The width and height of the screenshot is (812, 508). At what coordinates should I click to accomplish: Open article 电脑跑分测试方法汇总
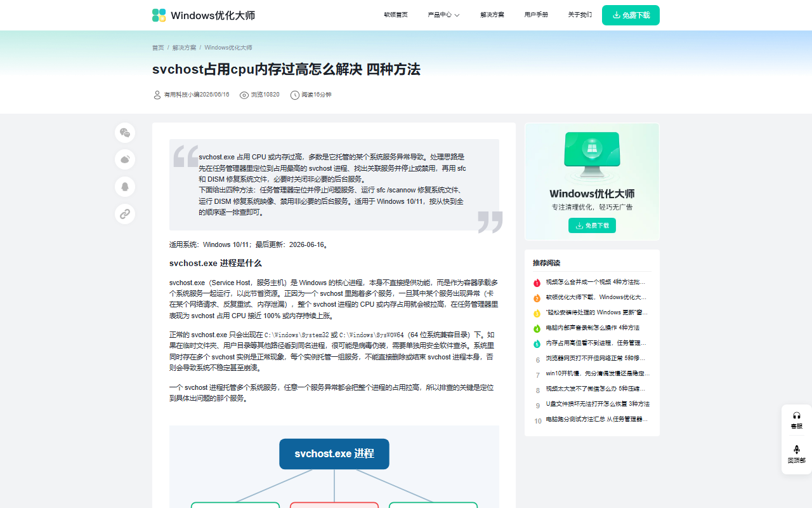coord(598,418)
